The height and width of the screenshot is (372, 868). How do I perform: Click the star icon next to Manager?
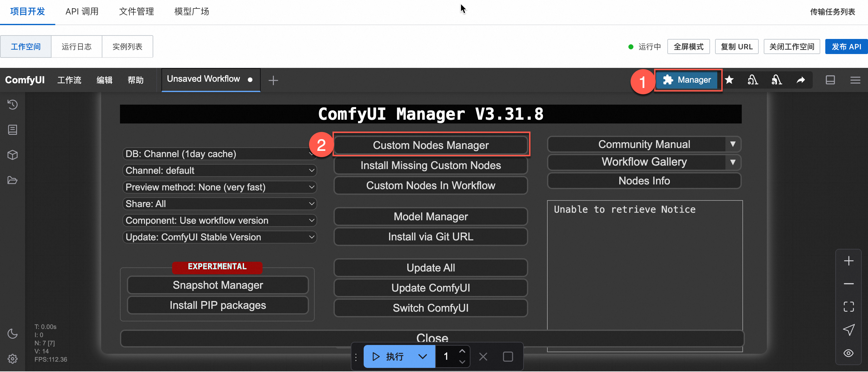point(729,80)
